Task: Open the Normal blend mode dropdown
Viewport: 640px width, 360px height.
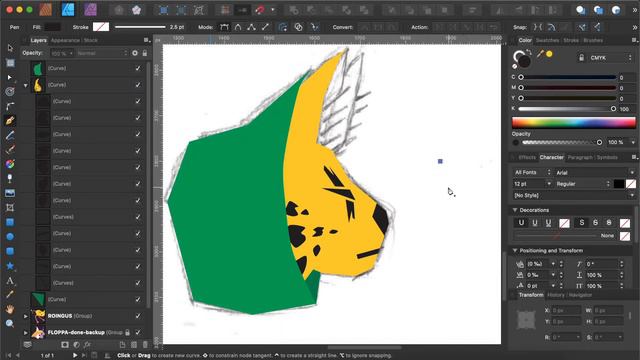Action: click(x=102, y=53)
